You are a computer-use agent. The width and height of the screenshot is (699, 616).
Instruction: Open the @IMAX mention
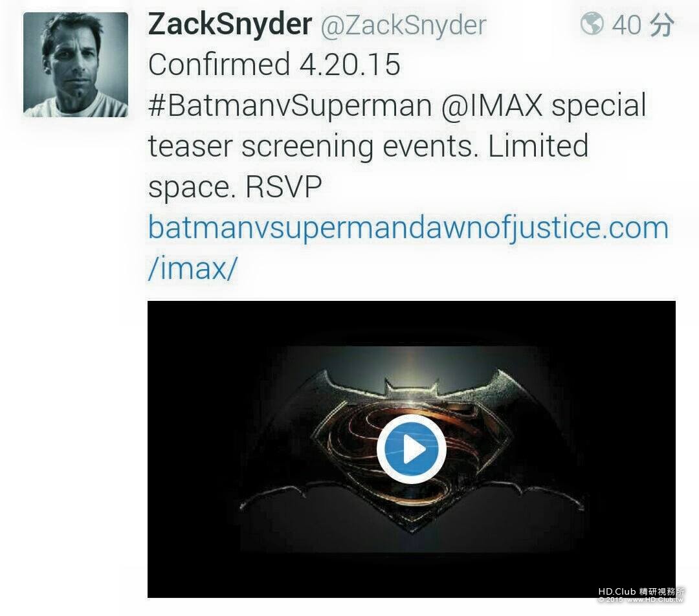[x=492, y=105]
